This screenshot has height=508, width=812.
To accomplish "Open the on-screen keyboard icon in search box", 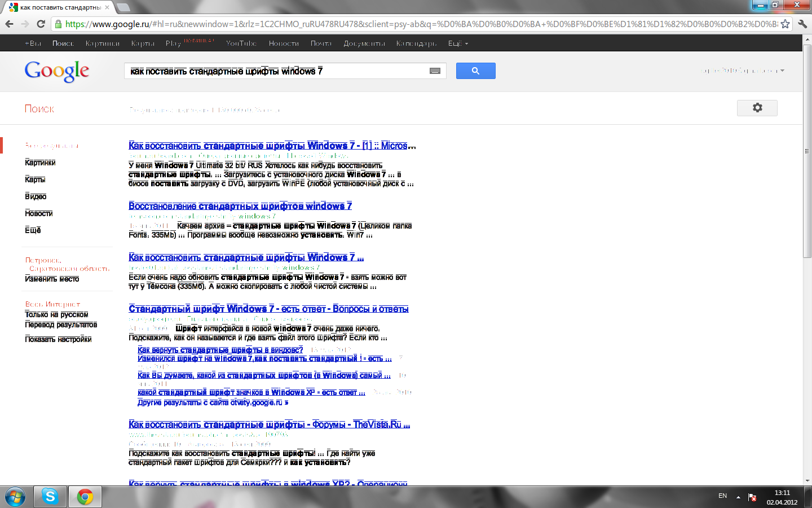I will [x=435, y=71].
